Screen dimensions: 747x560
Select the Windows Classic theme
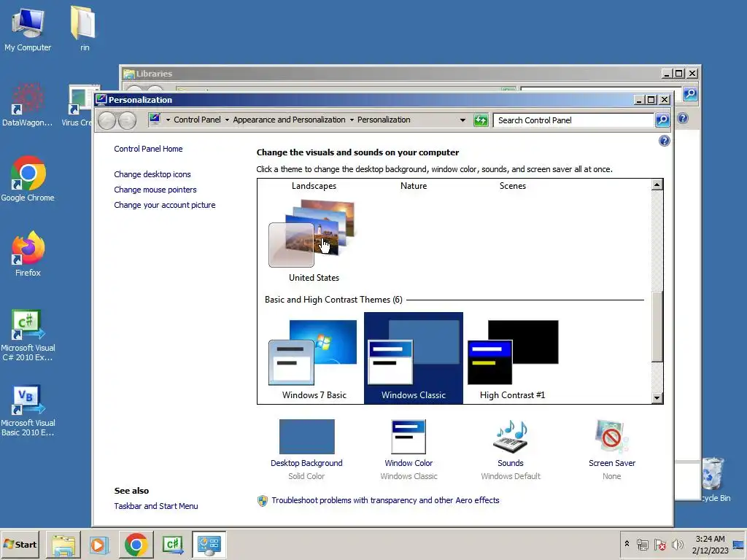pyautogui.click(x=413, y=359)
